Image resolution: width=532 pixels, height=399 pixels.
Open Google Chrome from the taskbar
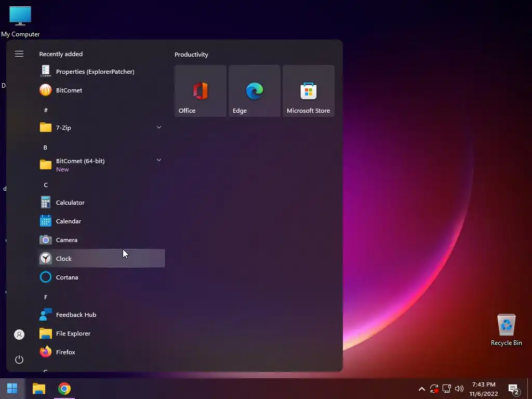(x=64, y=389)
